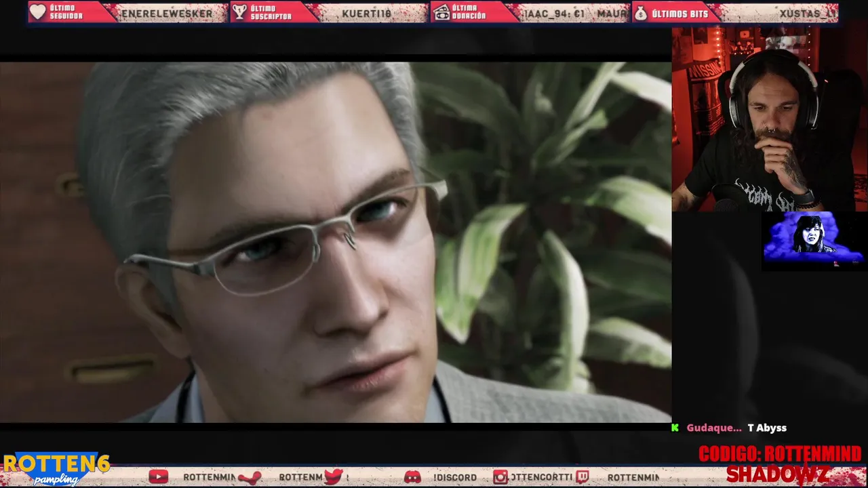Click the Última Donación label

click(469, 12)
